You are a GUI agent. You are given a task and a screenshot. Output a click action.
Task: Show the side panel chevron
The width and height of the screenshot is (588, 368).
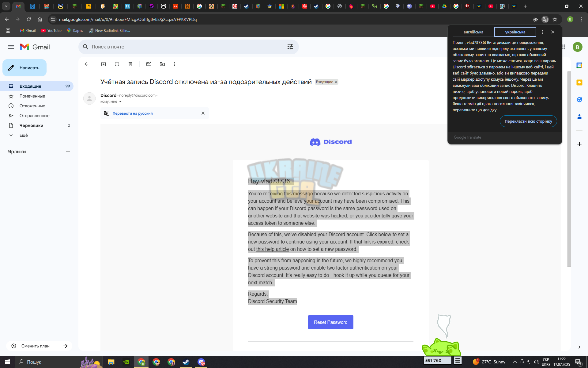tap(579, 347)
